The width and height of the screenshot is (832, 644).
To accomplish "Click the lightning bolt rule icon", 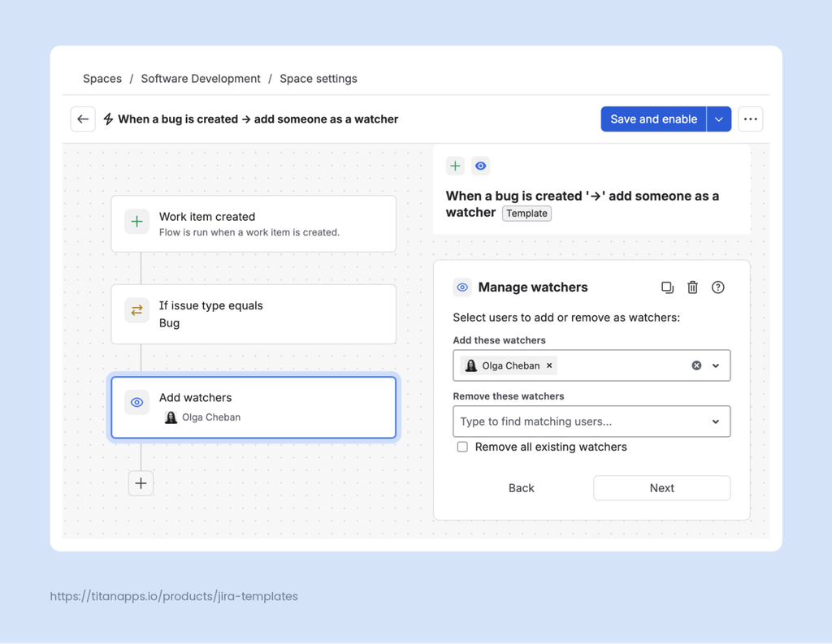I will click(108, 119).
